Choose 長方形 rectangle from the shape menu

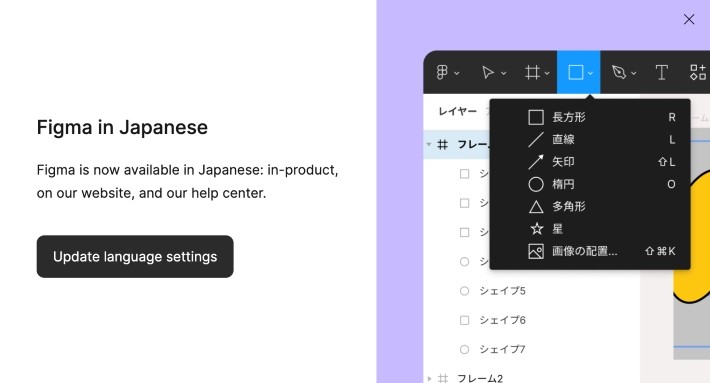[x=590, y=117]
